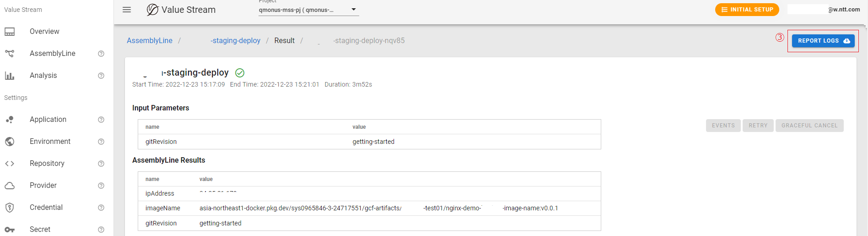Open the Secret settings page
Viewport: 868px width, 236px height.
(40, 229)
